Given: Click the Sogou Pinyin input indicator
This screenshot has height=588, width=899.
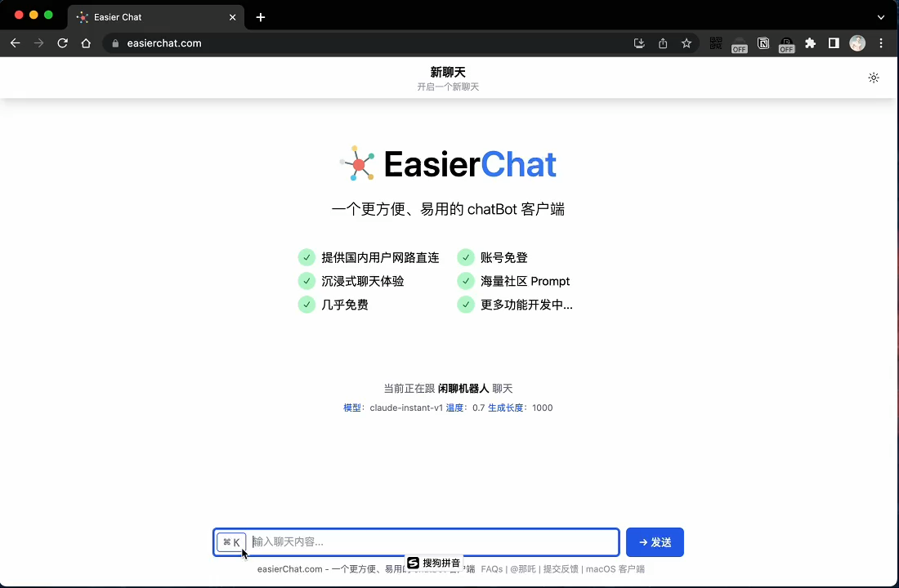Looking at the screenshot, I should (x=434, y=563).
